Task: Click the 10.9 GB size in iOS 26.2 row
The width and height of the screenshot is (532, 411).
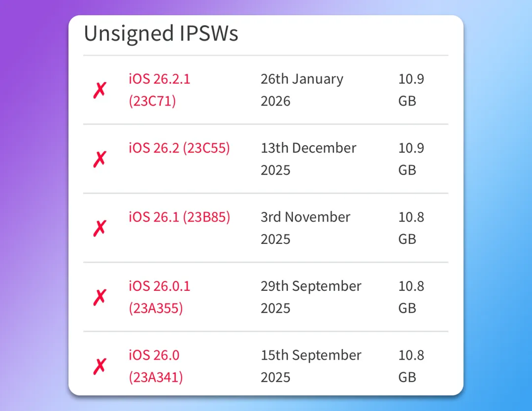Action: pos(411,159)
